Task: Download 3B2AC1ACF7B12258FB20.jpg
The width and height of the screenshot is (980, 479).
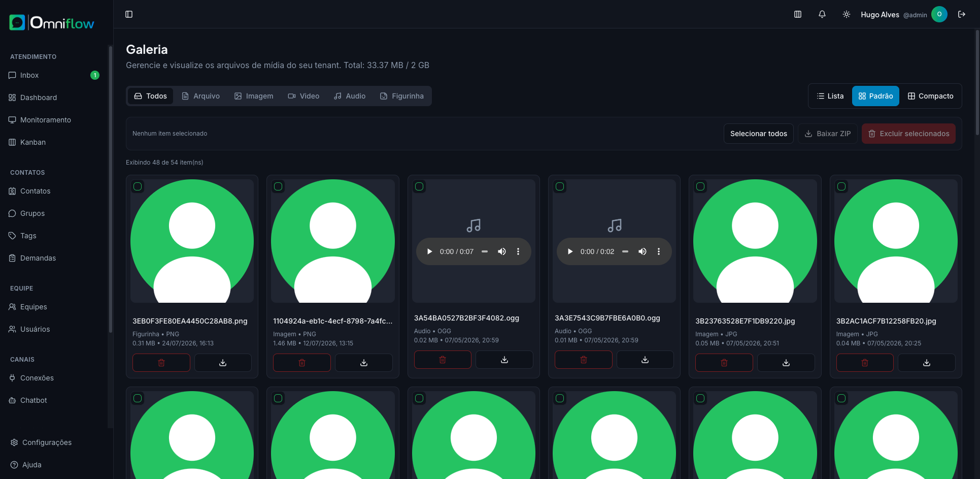Action: click(927, 363)
